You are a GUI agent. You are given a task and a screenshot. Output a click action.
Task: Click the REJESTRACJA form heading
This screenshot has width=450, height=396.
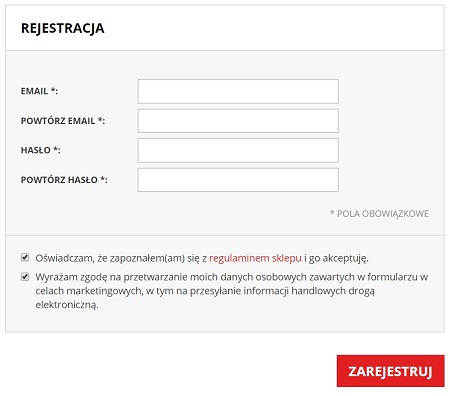pos(63,28)
